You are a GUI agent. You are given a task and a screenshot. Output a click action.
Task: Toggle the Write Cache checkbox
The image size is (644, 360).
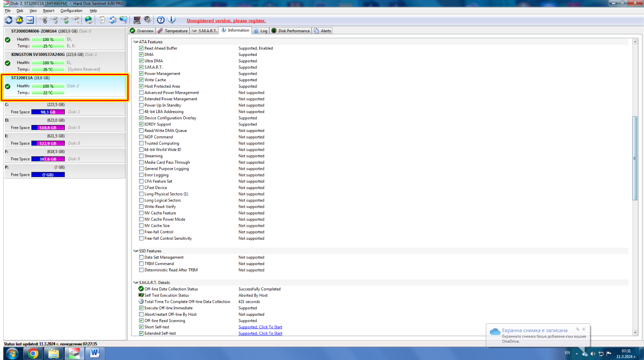[141, 80]
